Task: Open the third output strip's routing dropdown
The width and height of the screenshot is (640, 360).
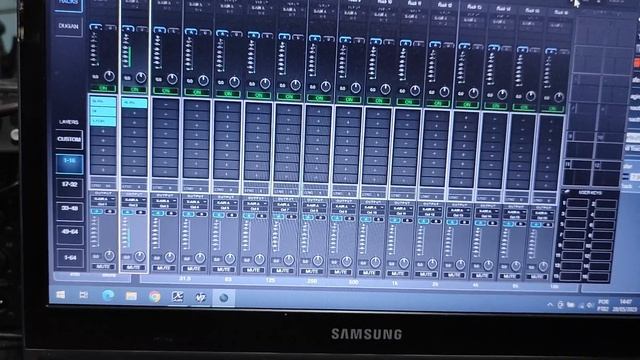Action: (164, 201)
